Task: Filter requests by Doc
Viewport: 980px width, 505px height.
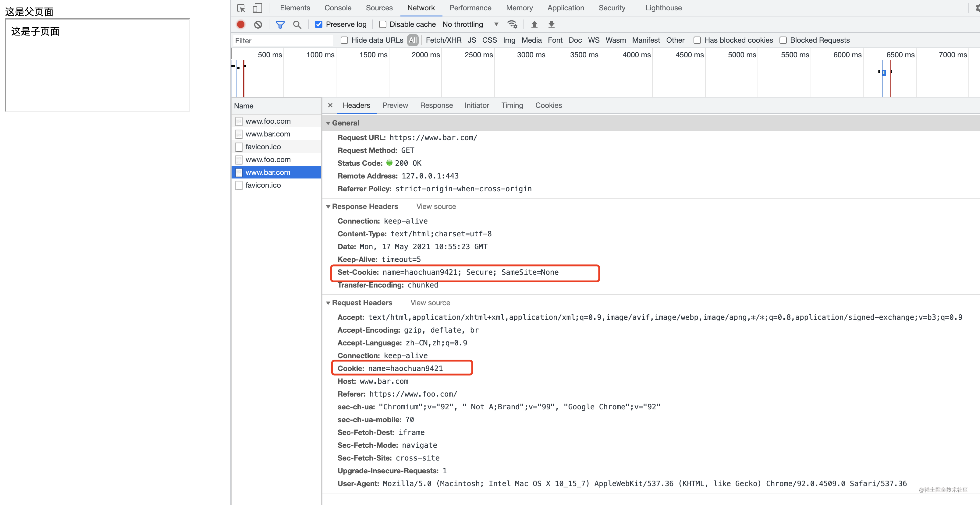Action: (575, 40)
